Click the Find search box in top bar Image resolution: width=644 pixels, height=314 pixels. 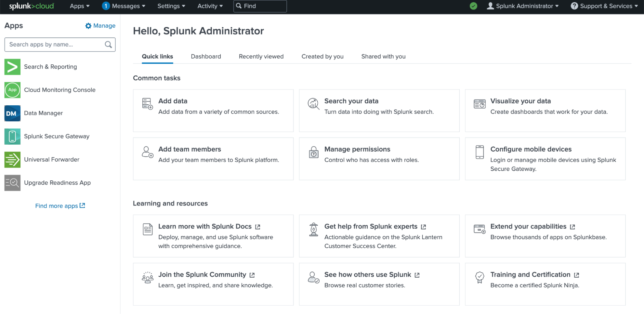point(260,6)
